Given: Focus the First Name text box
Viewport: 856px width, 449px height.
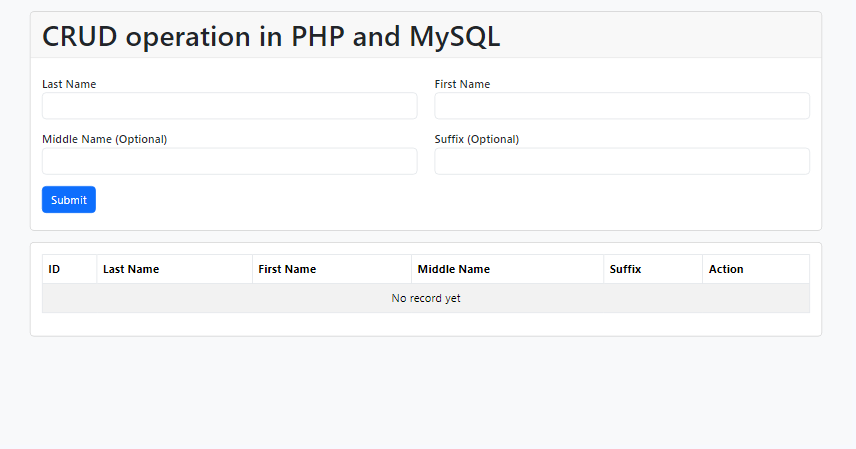Looking at the screenshot, I should coord(622,105).
